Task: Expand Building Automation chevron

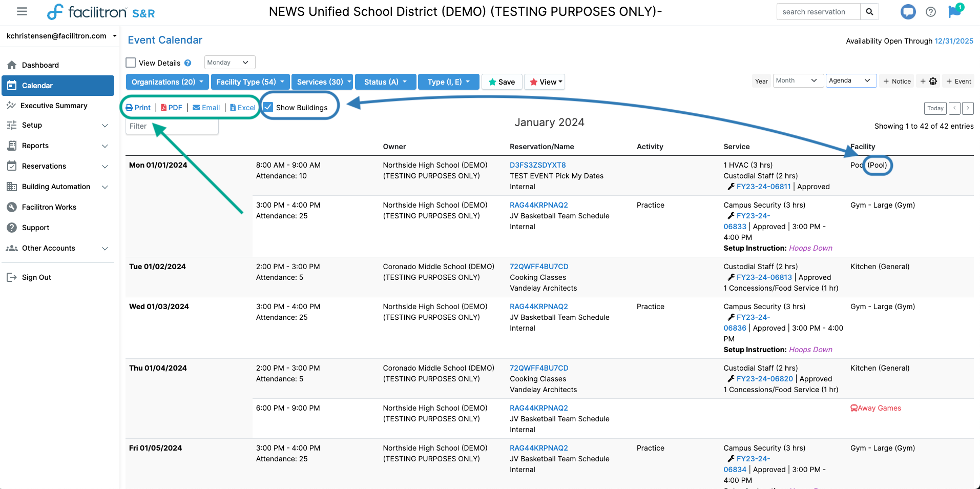Action: (x=105, y=187)
